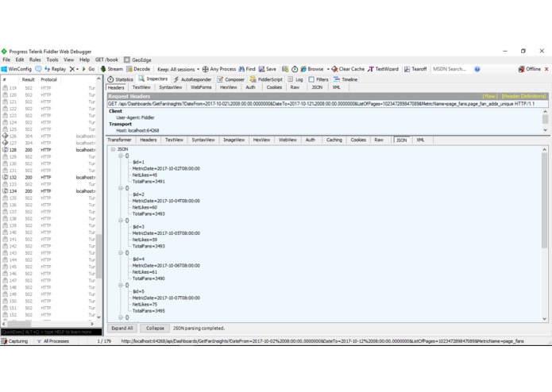Select session 134 in list
This screenshot has width=552, height=392.
point(48,191)
